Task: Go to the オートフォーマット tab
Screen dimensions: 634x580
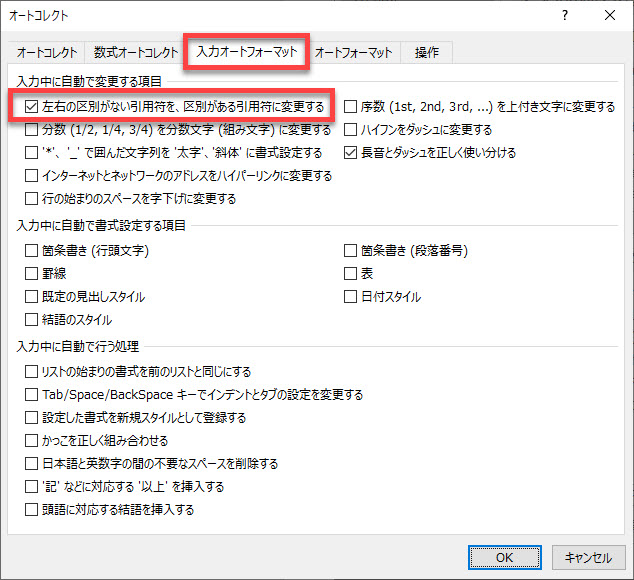Action: tap(354, 52)
